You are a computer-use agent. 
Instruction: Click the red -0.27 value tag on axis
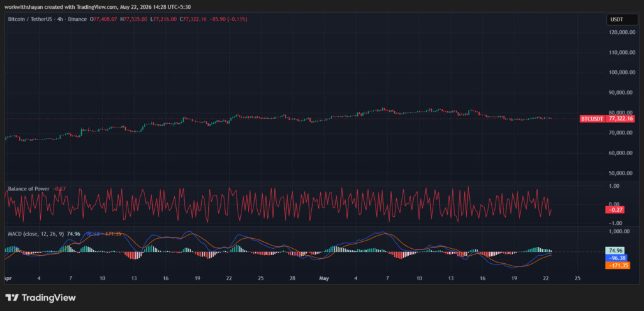pos(615,210)
